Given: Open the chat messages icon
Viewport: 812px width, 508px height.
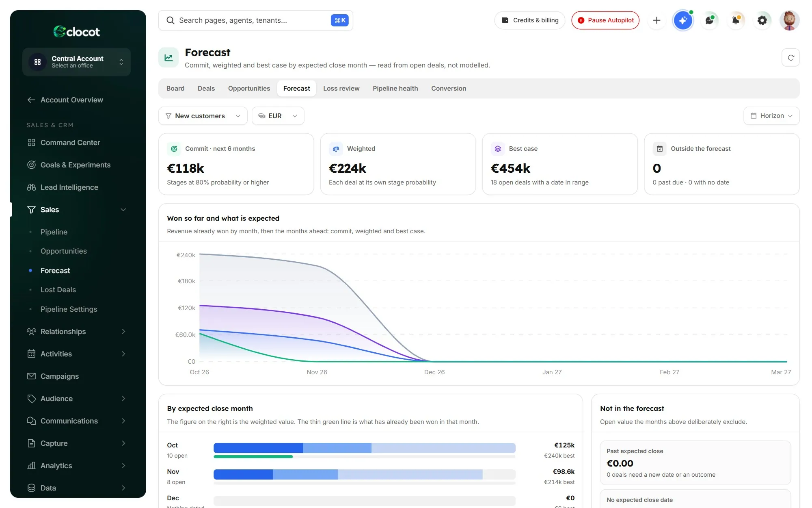Looking at the screenshot, I should pos(709,20).
